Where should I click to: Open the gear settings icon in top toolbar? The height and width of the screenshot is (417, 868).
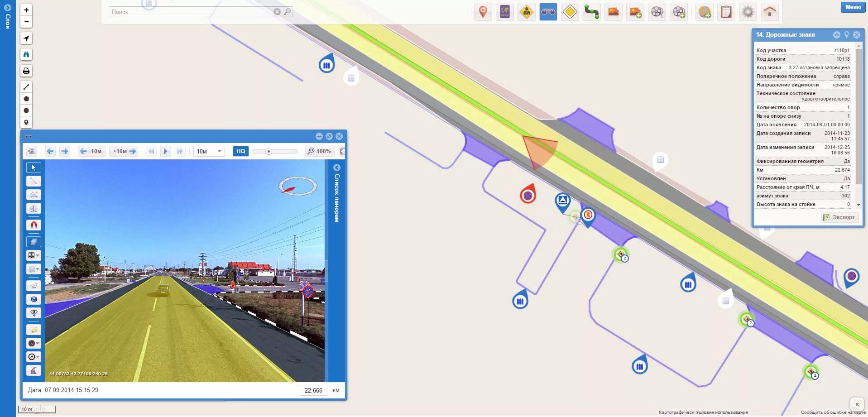click(x=748, y=12)
